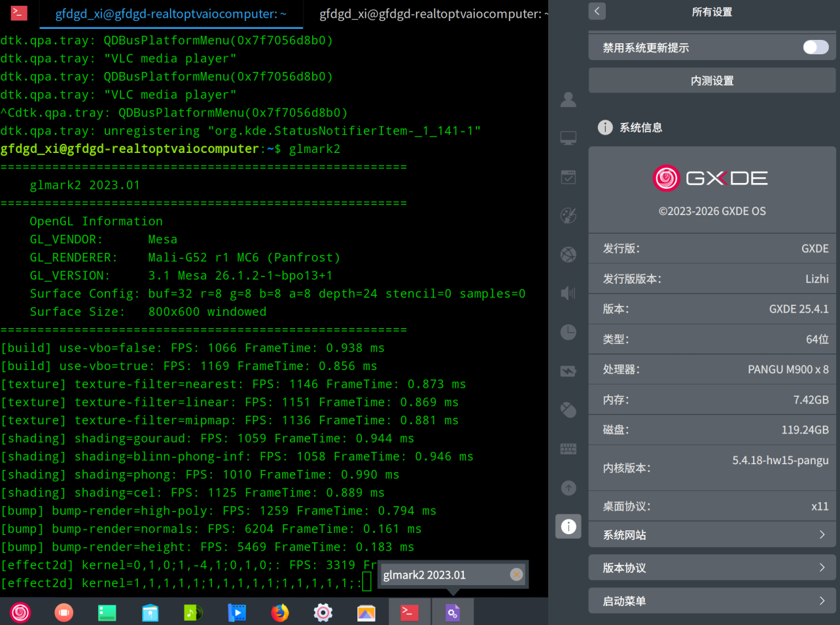Screen dimensions: 840x625
Task: Open Date and Time clock icon
Action: (x=569, y=332)
